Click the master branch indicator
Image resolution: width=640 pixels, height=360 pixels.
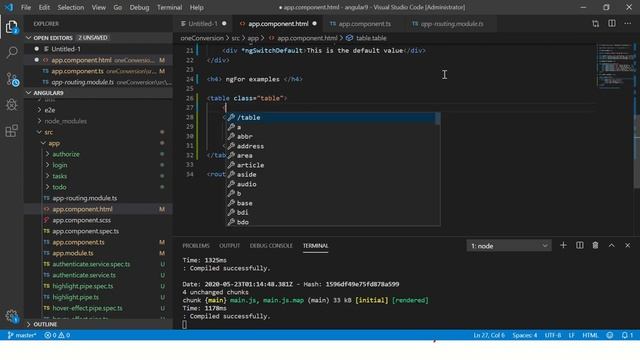click(22, 335)
